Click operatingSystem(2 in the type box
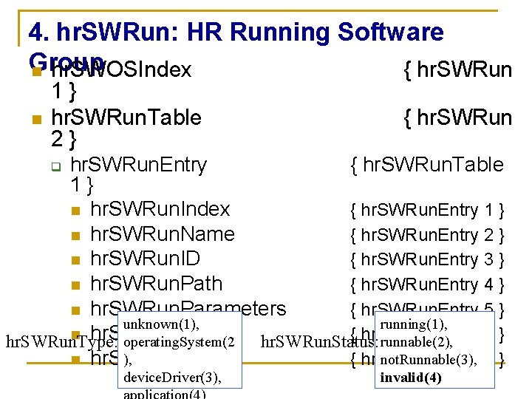Viewport: 532px width, 399px height. pyautogui.click(x=179, y=342)
